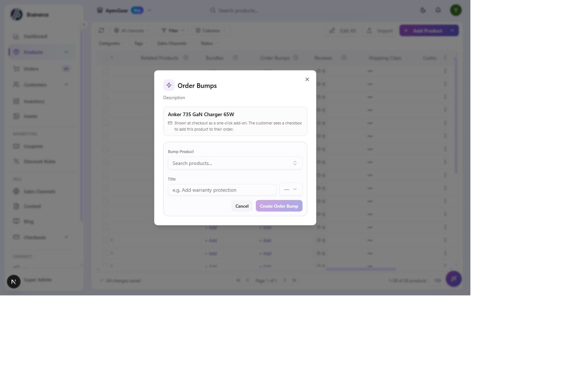Click the round N badge at bottom left

pyautogui.click(x=14, y=281)
